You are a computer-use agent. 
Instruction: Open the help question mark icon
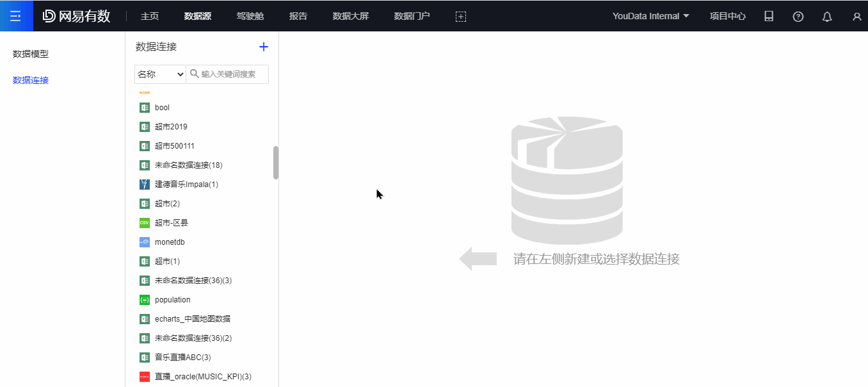(798, 17)
